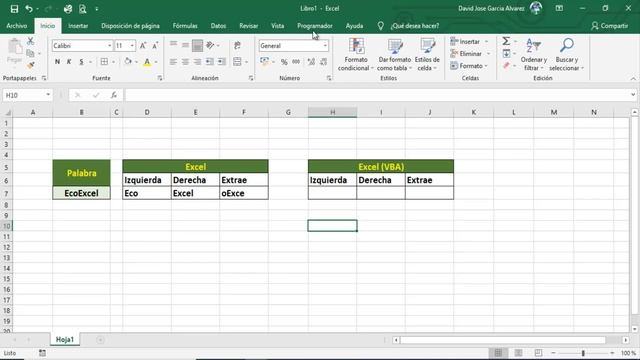Click the Print Preview quick access icon
Viewport: 640px width, 360px height.
pyautogui.click(x=82, y=9)
